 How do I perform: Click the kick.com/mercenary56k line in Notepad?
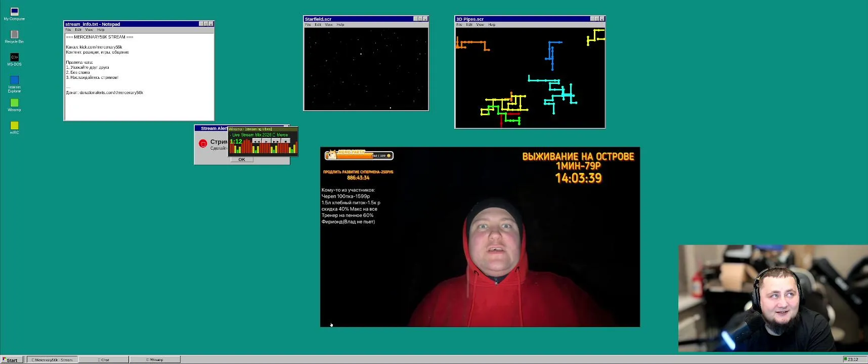pyautogui.click(x=94, y=47)
